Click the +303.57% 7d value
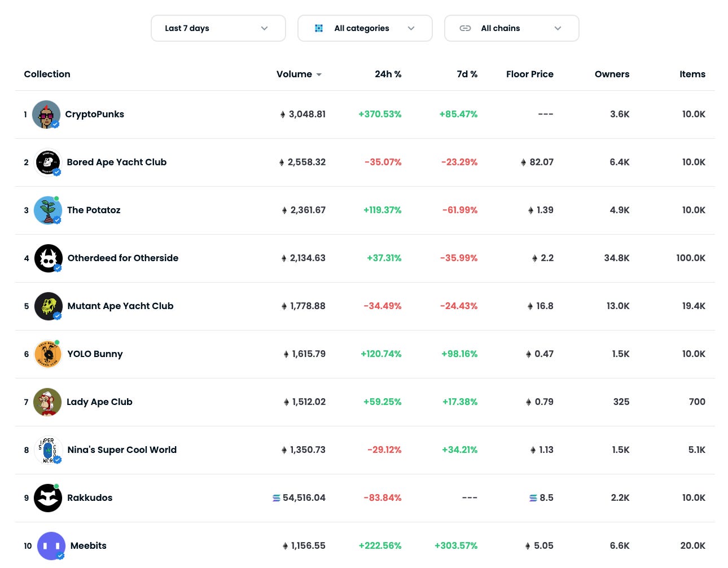728x568 pixels. 456,545
